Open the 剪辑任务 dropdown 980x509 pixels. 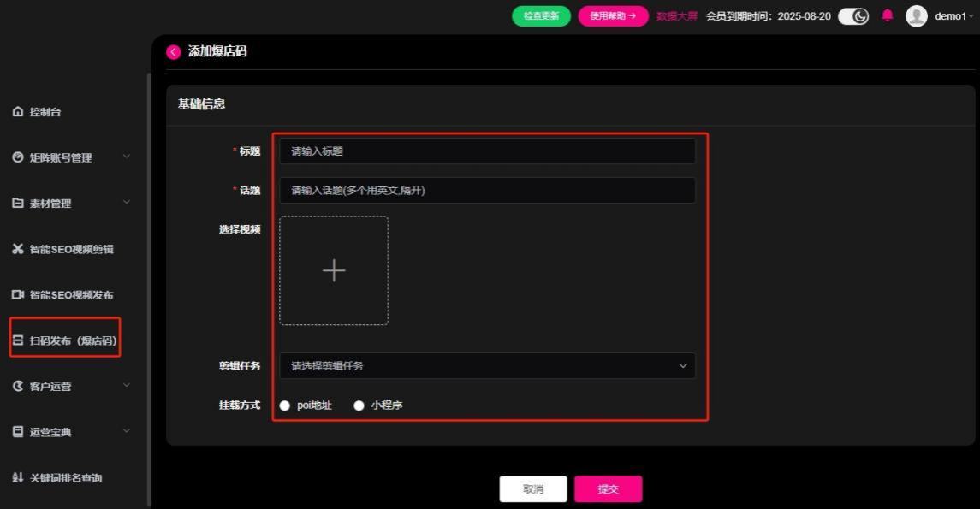tap(487, 366)
